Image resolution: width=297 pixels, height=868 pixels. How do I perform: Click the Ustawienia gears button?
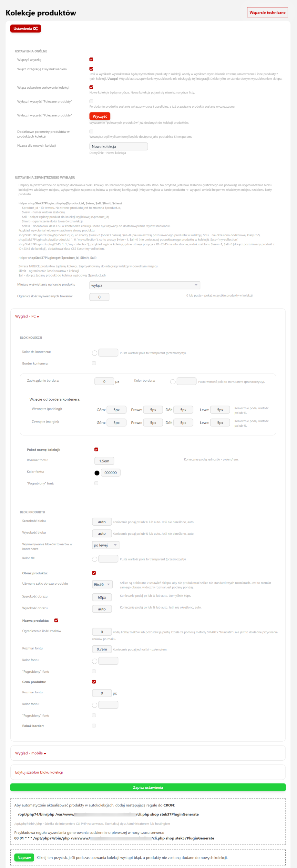click(x=25, y=29)
